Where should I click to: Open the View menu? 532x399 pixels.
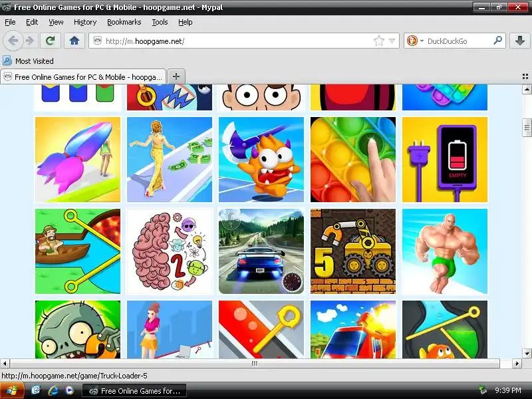point(56,22)
